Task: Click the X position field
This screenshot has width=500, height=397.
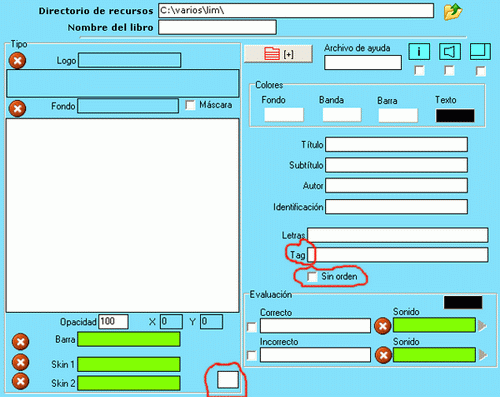Action: pyautogui.click(x=171, y=322)
